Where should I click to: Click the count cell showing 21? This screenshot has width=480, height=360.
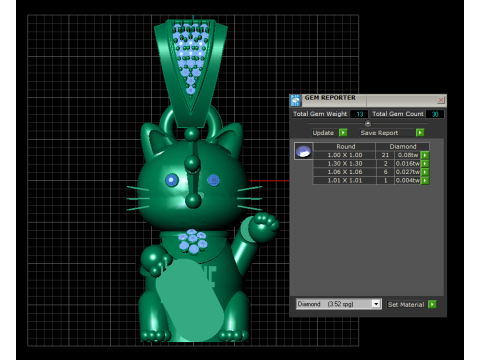(x=385, y=155)
